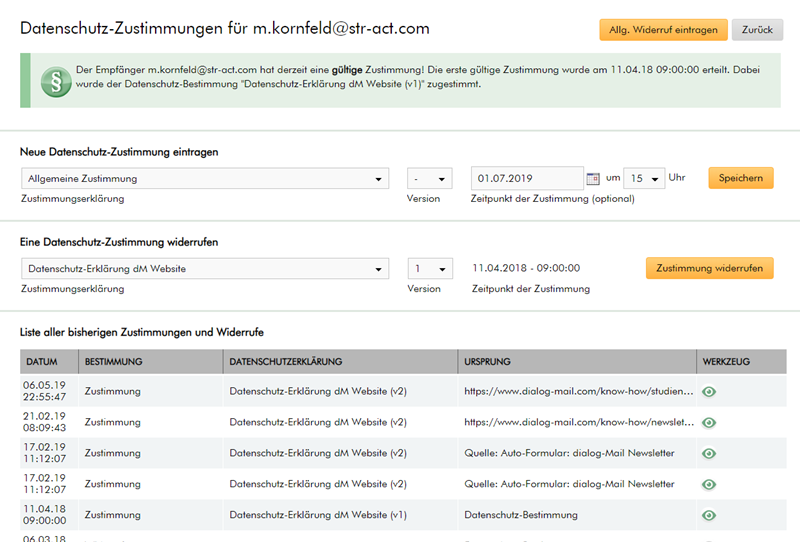Open the calendar date picker icon
Screen dimensions: 800x542
[593, 179]
